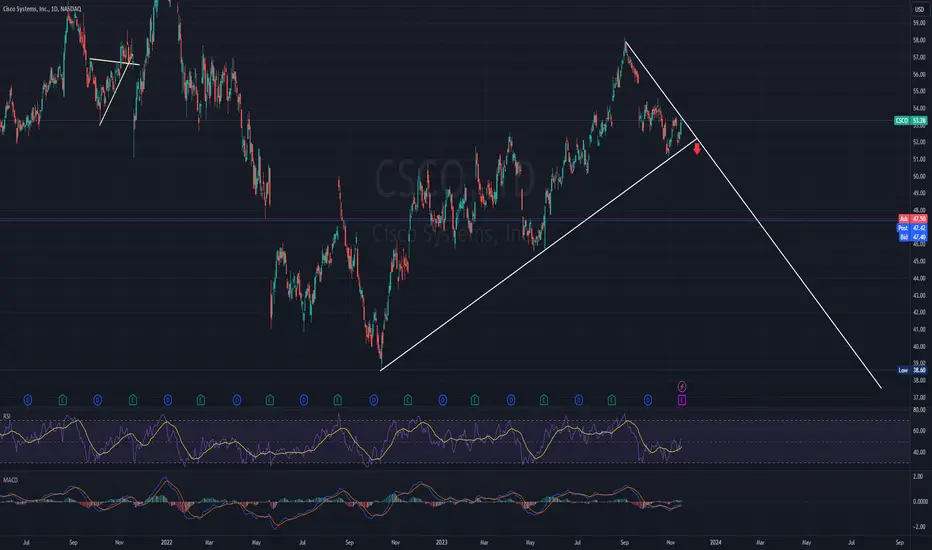The width and height of the screenshot is (932, 550).
Task: Select the earnings marker near November 2022
Action: [408, 400]
